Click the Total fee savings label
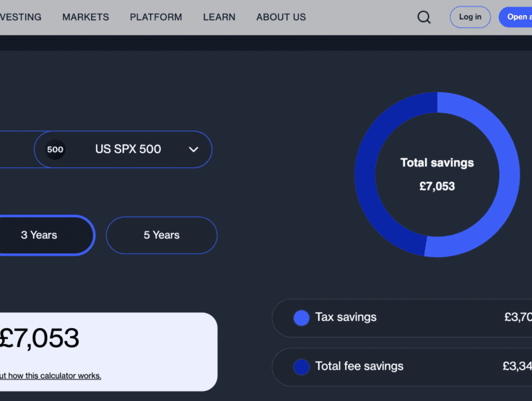The image size is (532, 401). 359,366
